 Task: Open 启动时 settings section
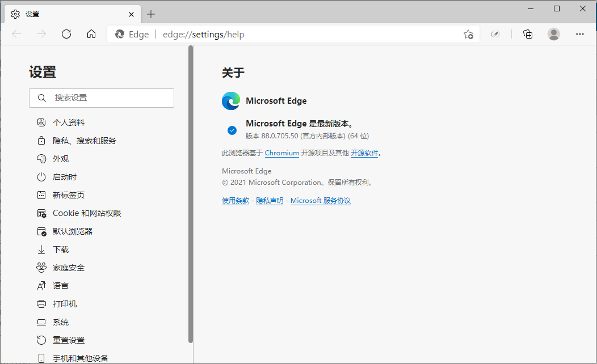click(x=64, y=177)
